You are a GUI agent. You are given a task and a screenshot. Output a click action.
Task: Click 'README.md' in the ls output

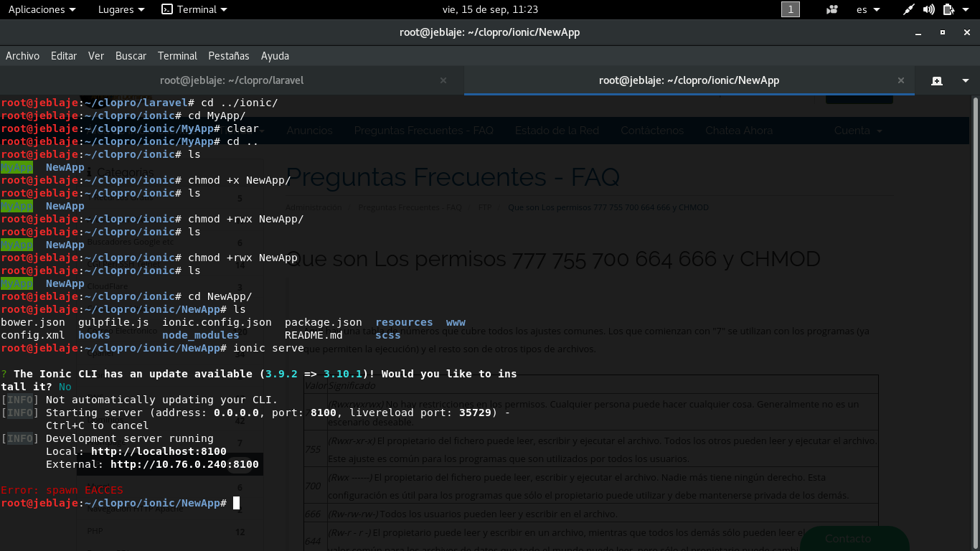[314, 335]
